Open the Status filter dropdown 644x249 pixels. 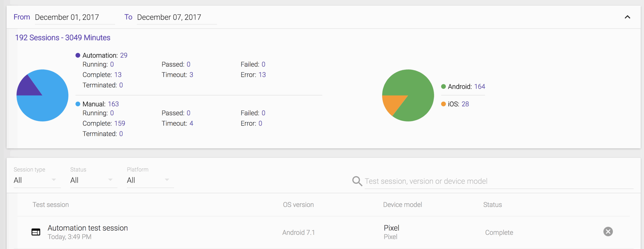(x=94, y=180)
